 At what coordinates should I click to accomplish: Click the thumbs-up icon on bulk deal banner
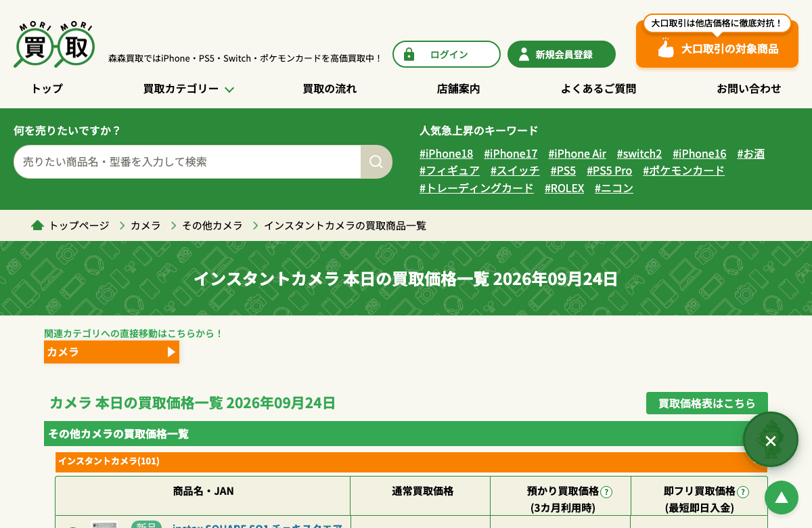(x=666, y=48)
